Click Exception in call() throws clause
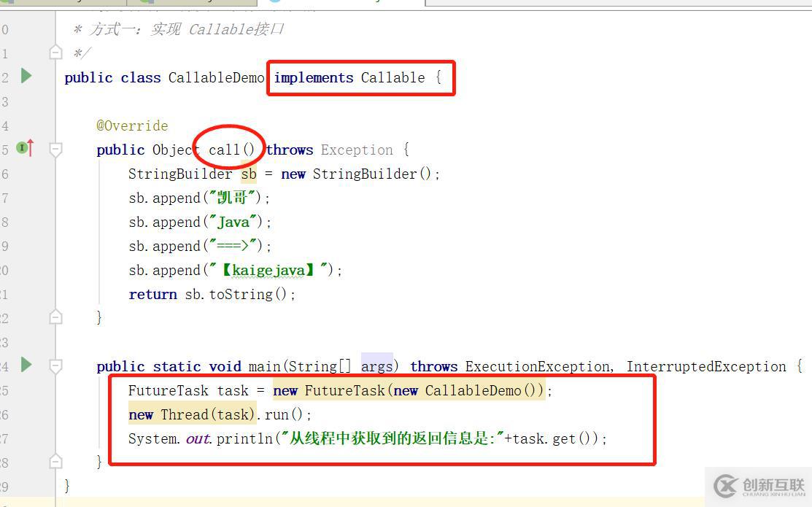This screenshot has height=507, width=812. point(357,150)
